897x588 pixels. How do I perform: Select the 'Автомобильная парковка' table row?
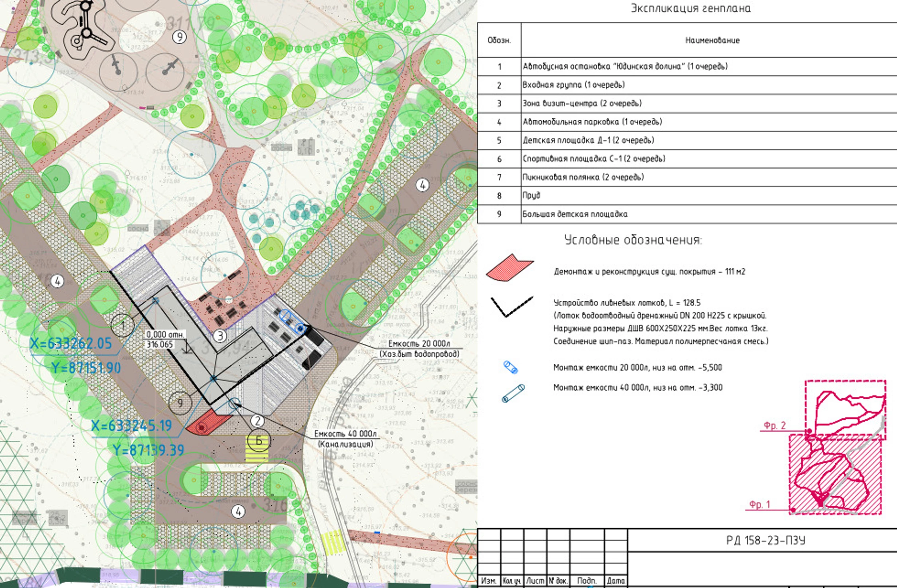(687, 122)
